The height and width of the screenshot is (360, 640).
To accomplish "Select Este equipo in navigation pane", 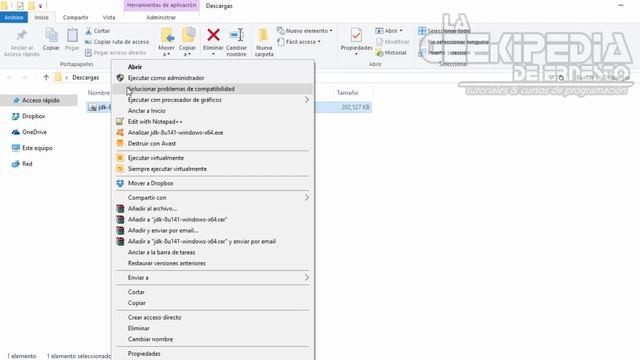I will 32,148.
